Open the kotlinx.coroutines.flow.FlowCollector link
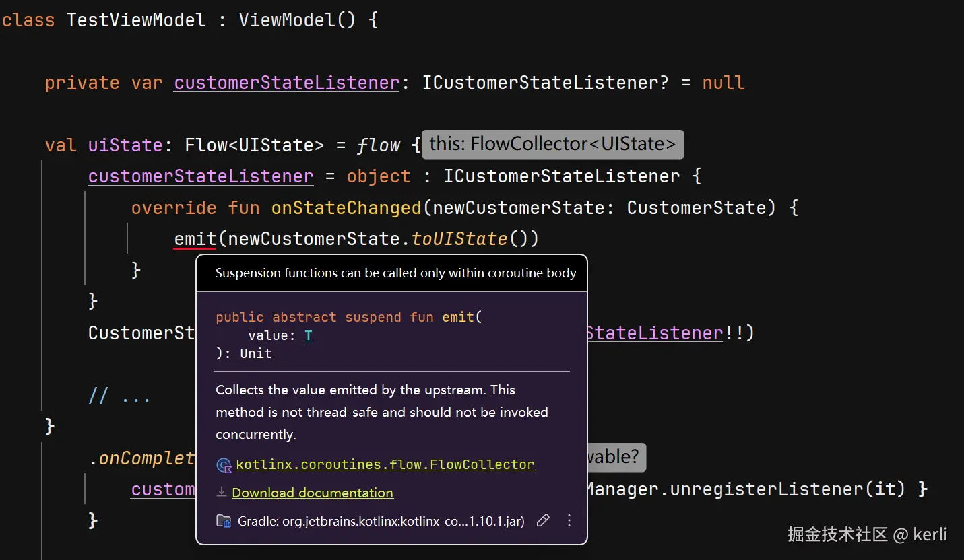The width and height of the screenshot is (964, 560). click(385, 465)
